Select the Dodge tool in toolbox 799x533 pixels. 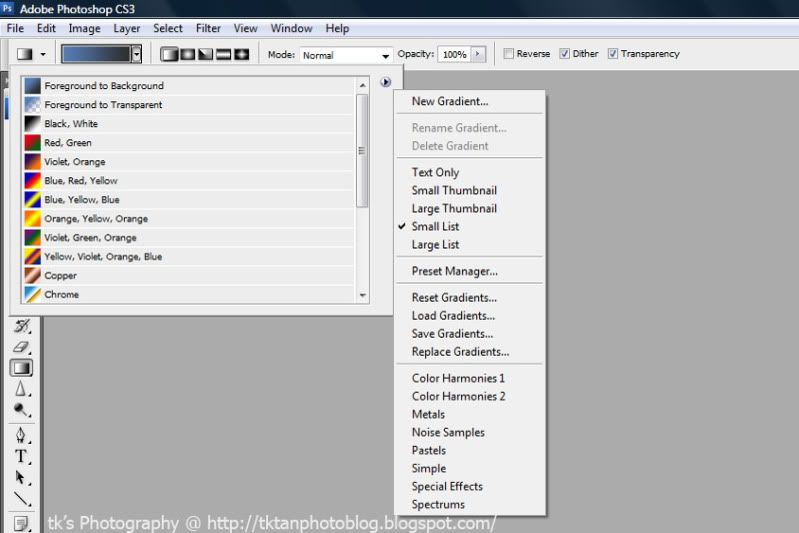pyautogui.click(x=21, y=410)
